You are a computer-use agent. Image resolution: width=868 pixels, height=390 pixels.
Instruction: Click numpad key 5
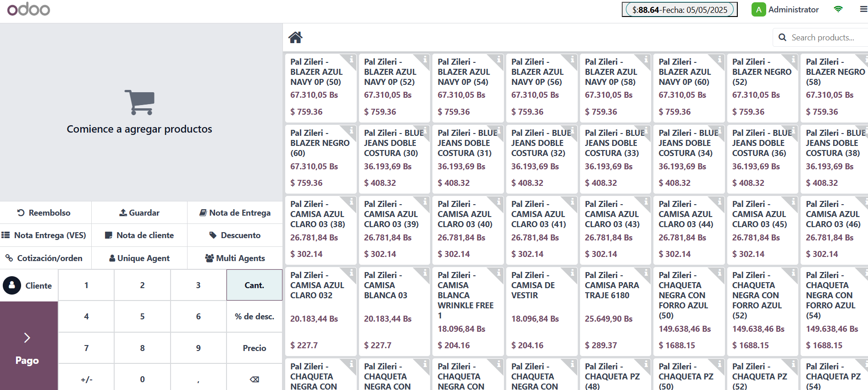click(x=142, y=316)
